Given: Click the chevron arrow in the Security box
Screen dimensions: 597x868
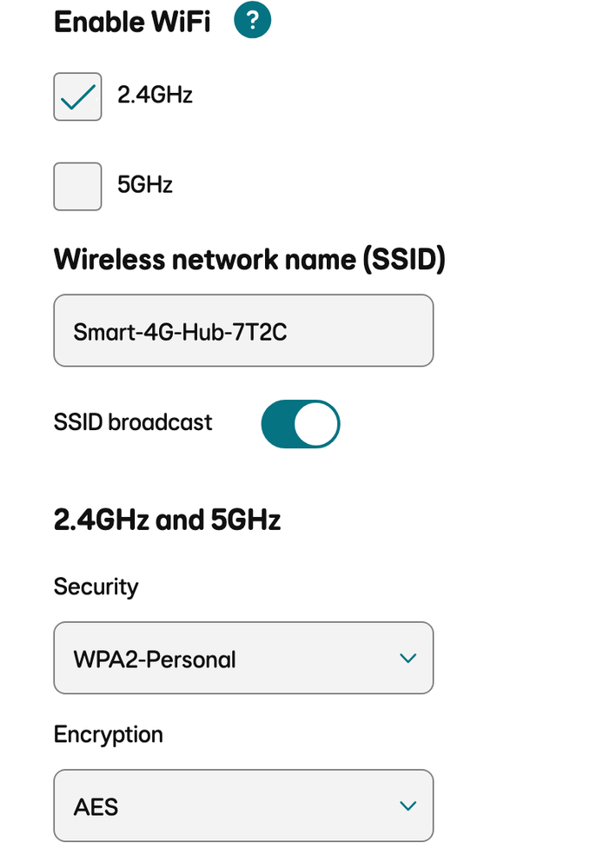Looking at the screenshot, I should click(x=408, y=659).
